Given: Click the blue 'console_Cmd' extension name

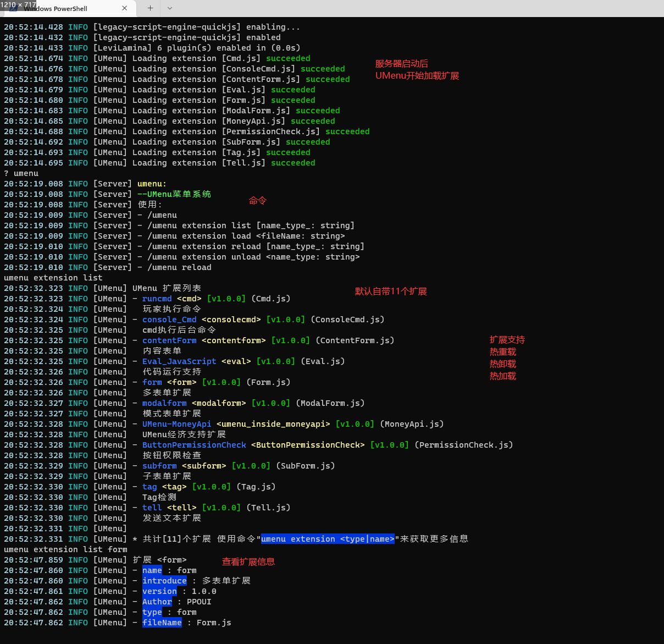Looking at the screenshot, I should [169, 320].
